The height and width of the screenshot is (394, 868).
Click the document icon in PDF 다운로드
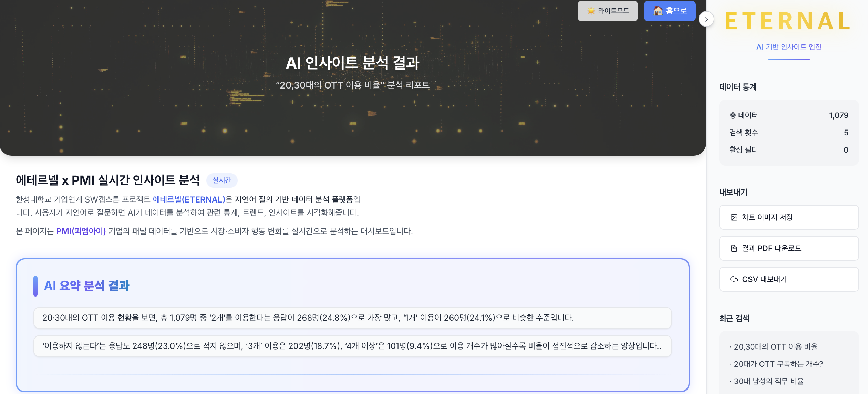pyautogui.click(x=734, y=248)
